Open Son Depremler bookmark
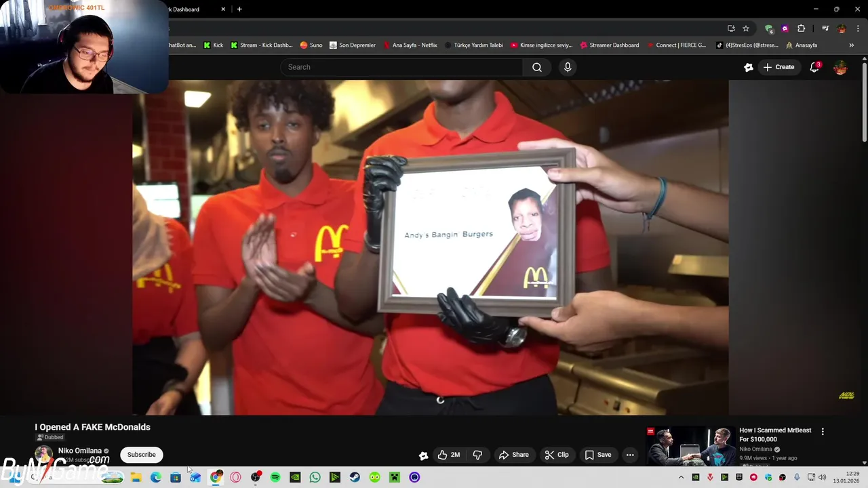868x488 pixels. (352, 45)
